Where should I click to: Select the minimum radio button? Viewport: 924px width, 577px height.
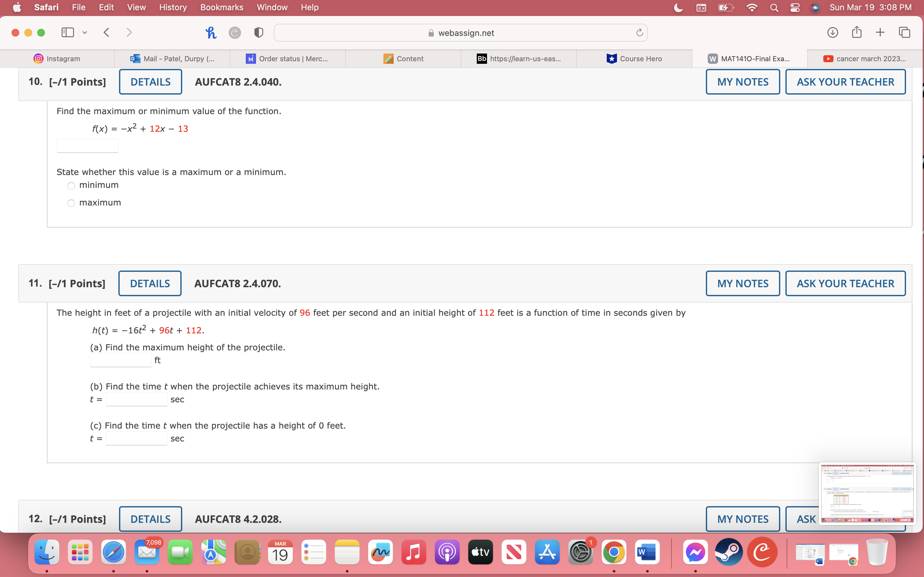pos(71,186)
